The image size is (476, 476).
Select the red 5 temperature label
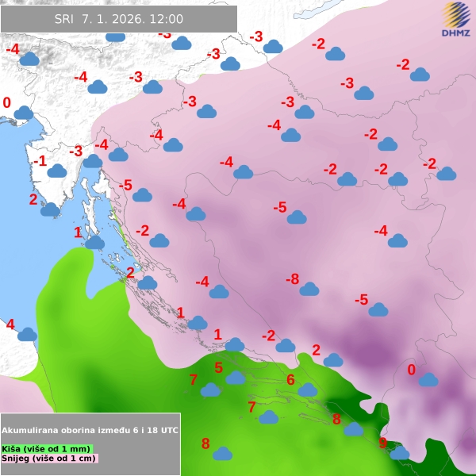pos(218,367)
